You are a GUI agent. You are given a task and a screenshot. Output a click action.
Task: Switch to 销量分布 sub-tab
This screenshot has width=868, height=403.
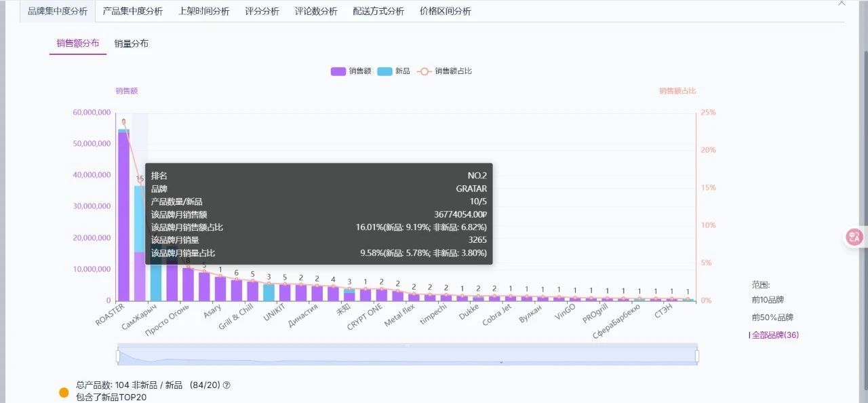tap(132, 43)
